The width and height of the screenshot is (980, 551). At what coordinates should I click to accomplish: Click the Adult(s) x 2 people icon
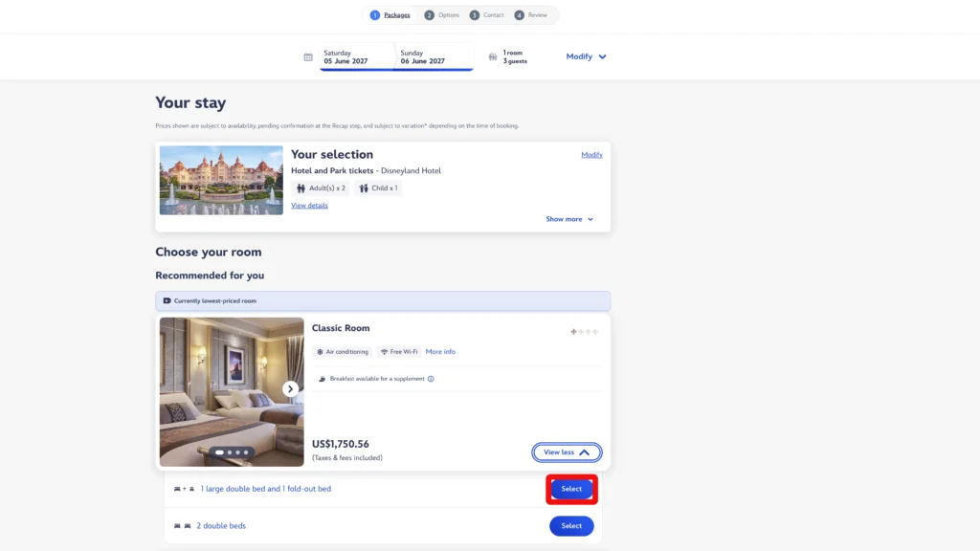[301, 188]
